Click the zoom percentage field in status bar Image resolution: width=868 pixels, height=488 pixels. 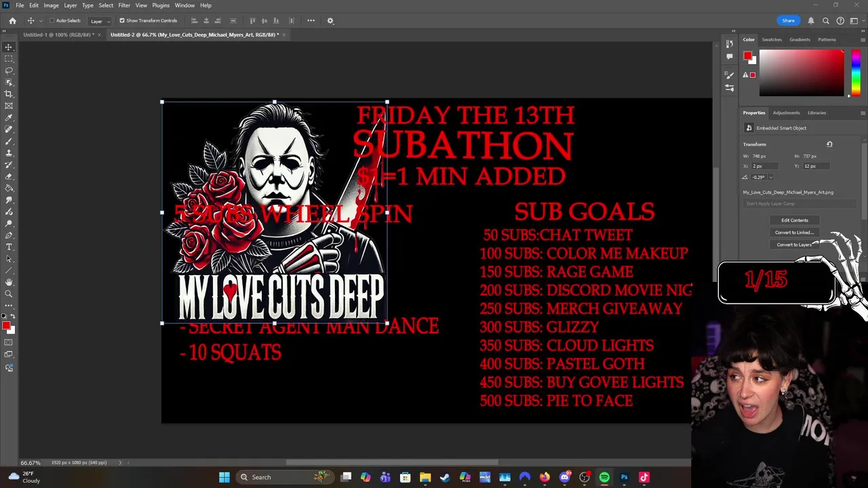30,462
